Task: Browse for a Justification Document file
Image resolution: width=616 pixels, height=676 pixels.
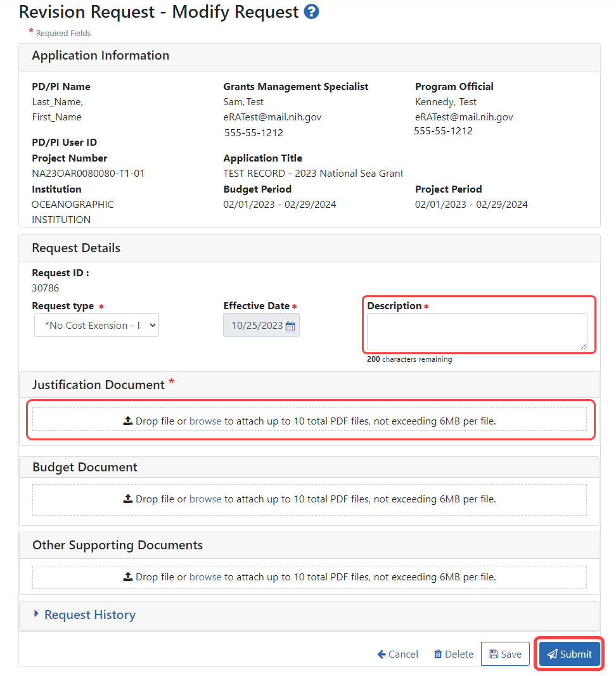Action: (205, 421)
